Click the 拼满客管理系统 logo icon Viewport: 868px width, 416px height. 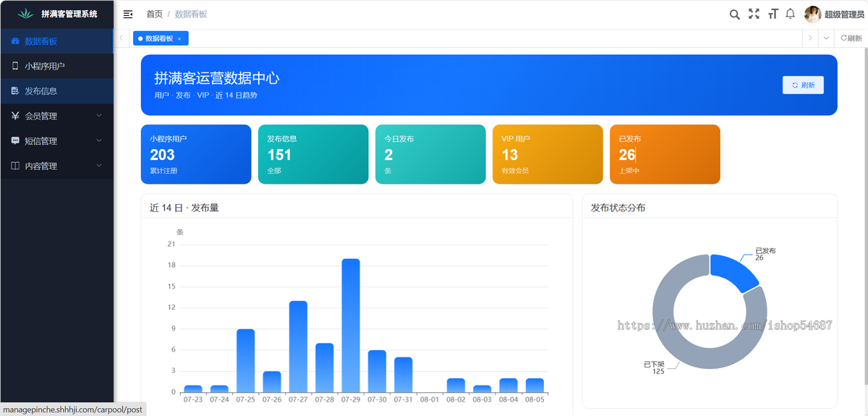point(26,14)
